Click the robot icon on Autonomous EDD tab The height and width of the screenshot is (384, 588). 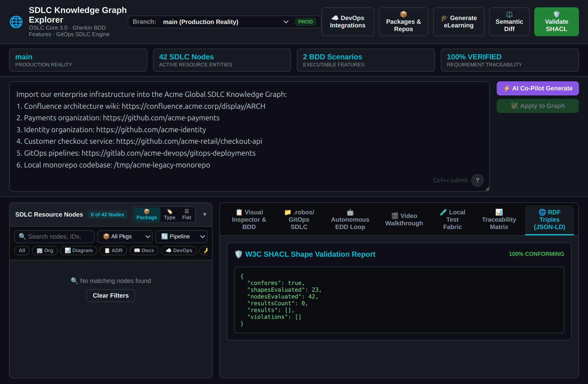[350, 212]
